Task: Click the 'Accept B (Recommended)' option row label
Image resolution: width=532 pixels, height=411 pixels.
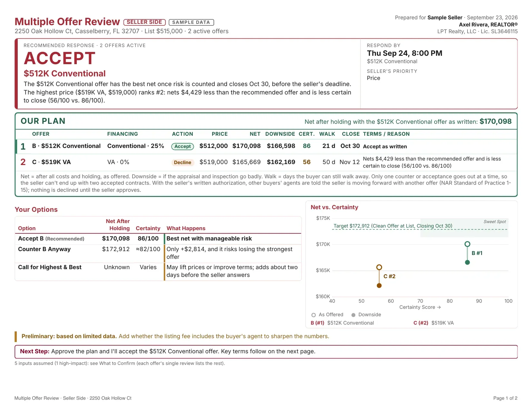Action: click(51, 239)
